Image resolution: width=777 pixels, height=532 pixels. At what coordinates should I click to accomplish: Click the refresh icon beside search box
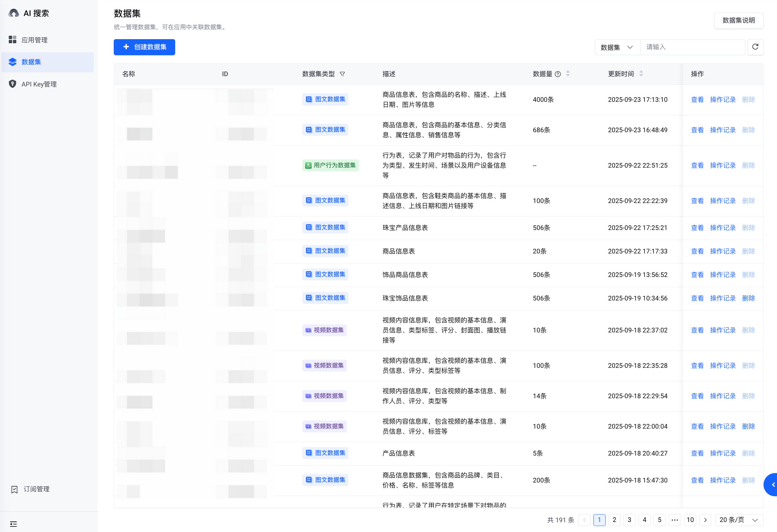755,47
